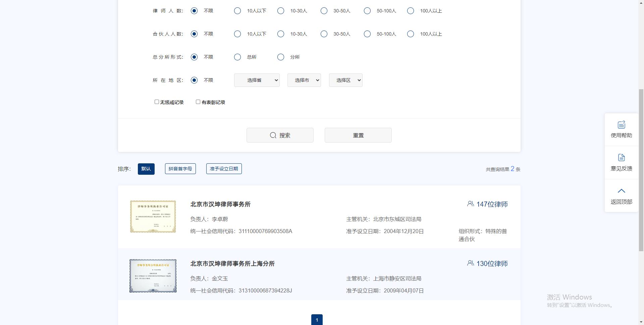Select 10人以下 under 律师人数

click(x=237, y=11)
